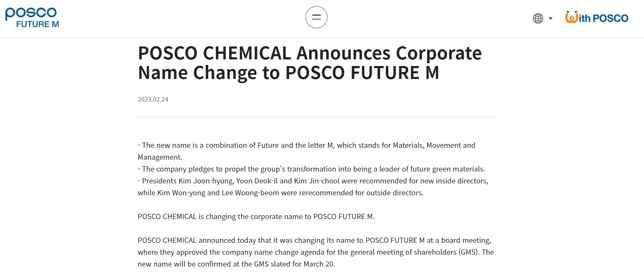This screenshot has width=644, height=276.
Task: Open the circular hamburger menu
Action: 316,17
